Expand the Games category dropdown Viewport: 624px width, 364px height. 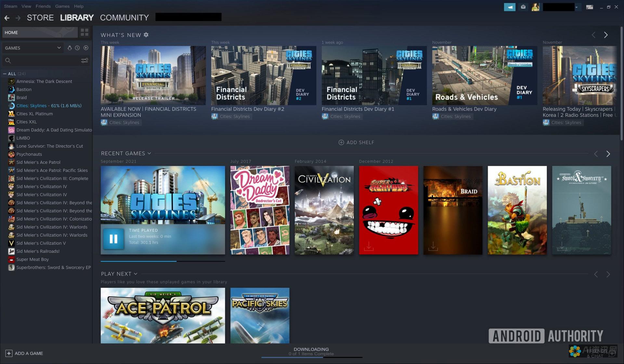coord(58,48)
